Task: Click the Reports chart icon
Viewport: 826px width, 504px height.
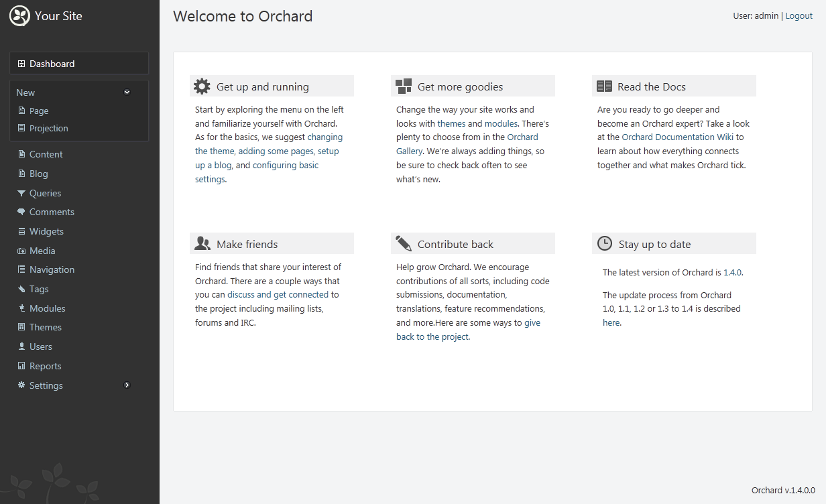Action: 21,366
